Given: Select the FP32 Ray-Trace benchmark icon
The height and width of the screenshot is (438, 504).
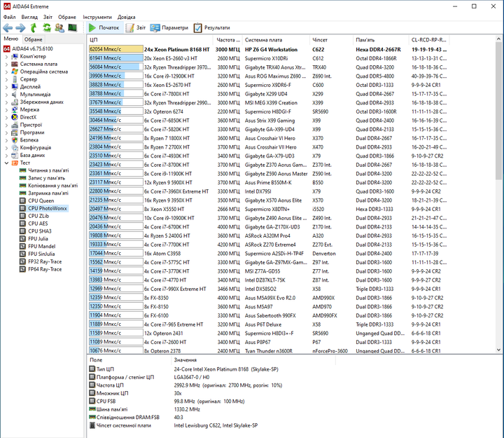Looking at the screenshot, I should pyautogui.click(x=22, y=261).
